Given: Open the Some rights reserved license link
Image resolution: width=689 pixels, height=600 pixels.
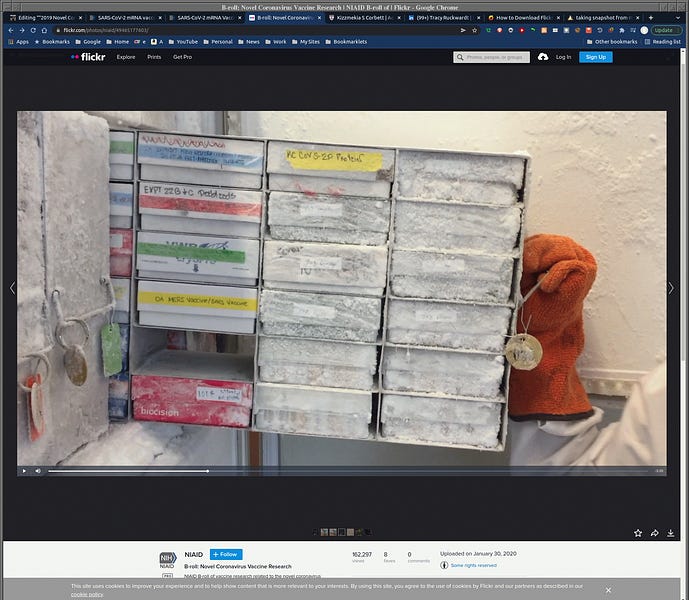Looking at the screenshot, I should pyautogui.click(x=472, y=565).
